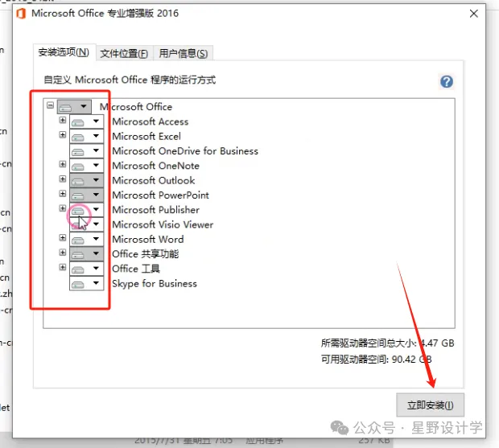Select the Office 共享功能 label

146,253
